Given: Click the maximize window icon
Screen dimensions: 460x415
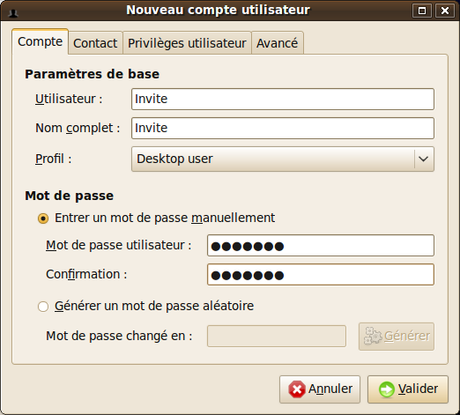Looking at the screenshot, I should pyautogui.click(x=422, y=11).
